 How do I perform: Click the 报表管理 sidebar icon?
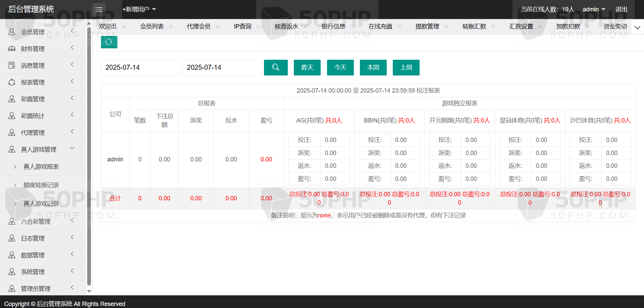point(12,82)
